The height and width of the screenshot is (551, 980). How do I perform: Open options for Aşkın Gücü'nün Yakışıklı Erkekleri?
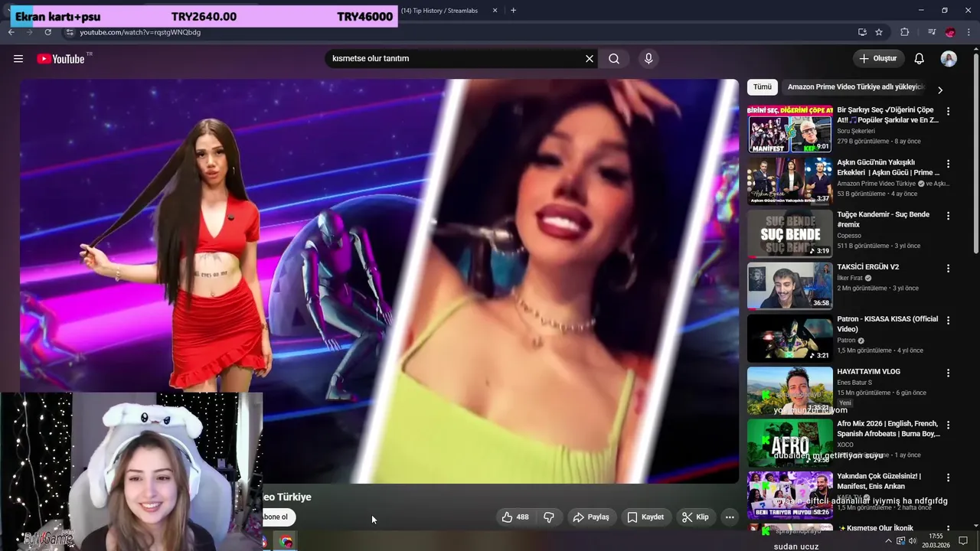(948, 164)
